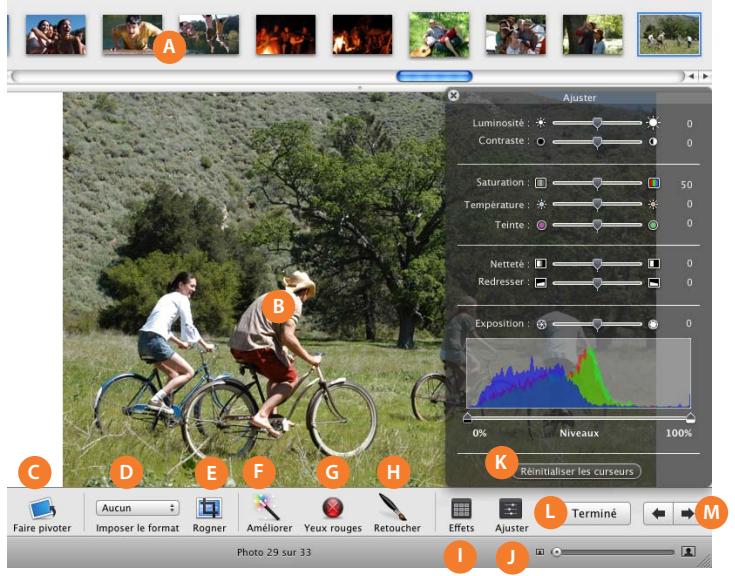The width and height of the screenshot is (735, 576).
Task: Toggle the Ajuster panel button in toolbar
Action: (511, 509)
